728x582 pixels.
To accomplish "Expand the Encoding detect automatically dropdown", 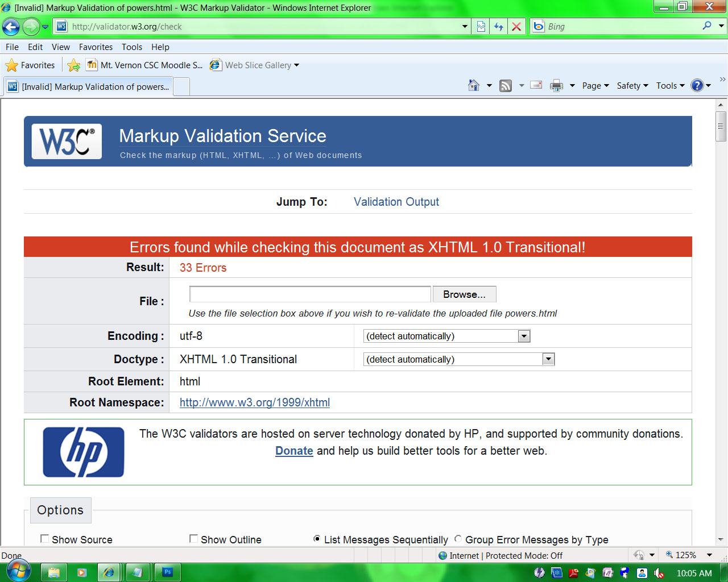I will point(524,336).
